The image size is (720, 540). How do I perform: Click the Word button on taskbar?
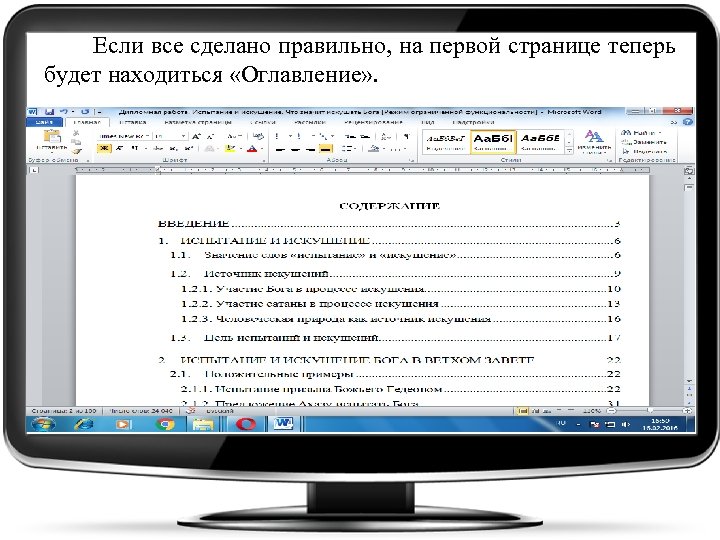point(283,424)
